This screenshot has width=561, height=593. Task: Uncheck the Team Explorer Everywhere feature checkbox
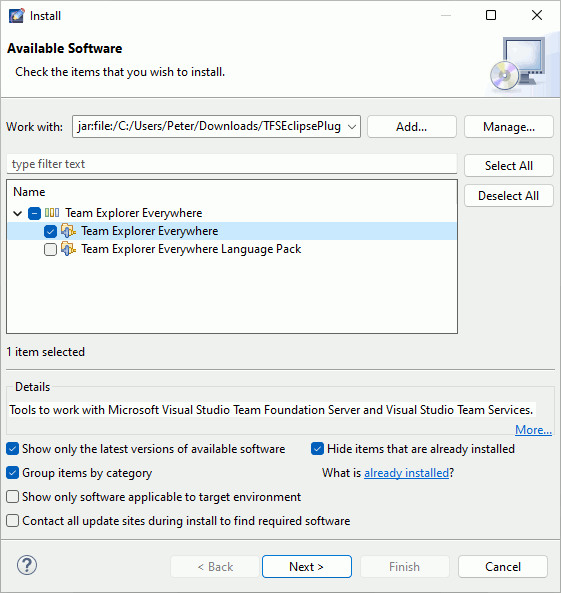(x=50, y=231)
